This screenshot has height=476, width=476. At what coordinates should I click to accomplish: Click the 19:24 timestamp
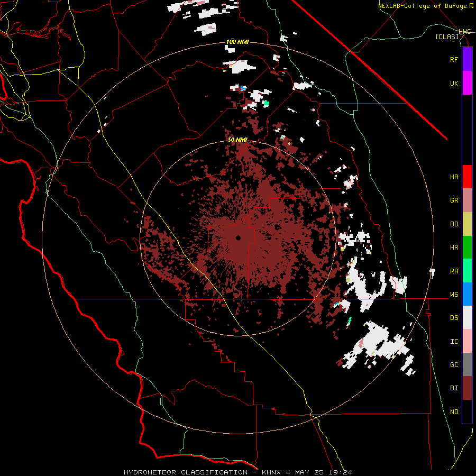click(341, 472)
